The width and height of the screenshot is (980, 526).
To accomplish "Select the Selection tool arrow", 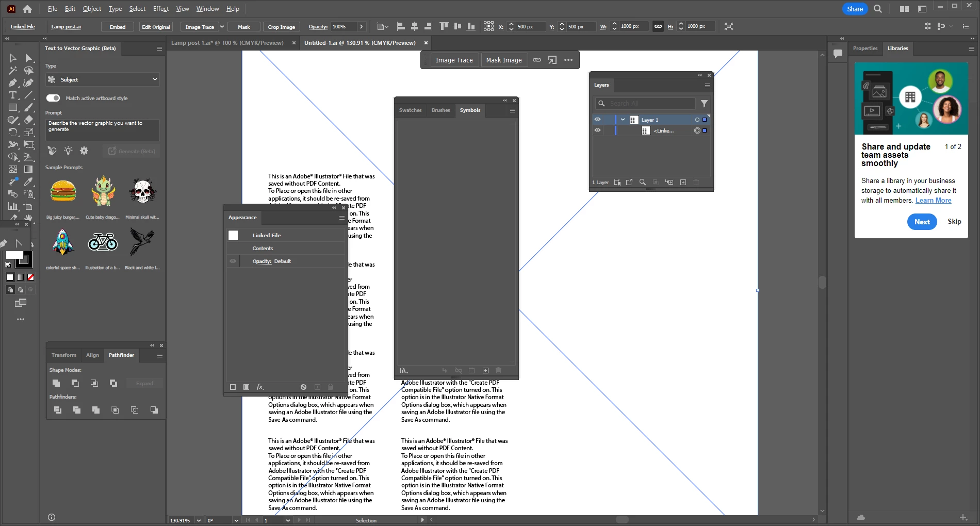I will coord(13,58).
